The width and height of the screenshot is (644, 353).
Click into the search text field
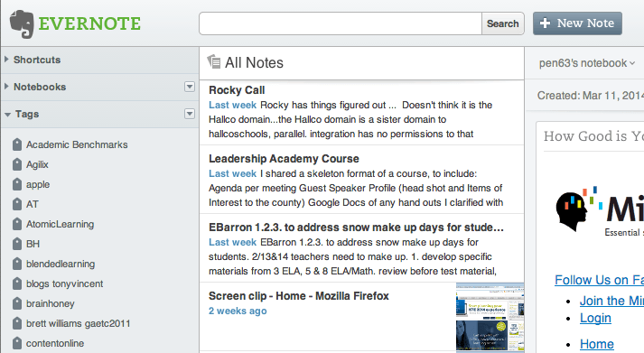click(x=341, y=23)
